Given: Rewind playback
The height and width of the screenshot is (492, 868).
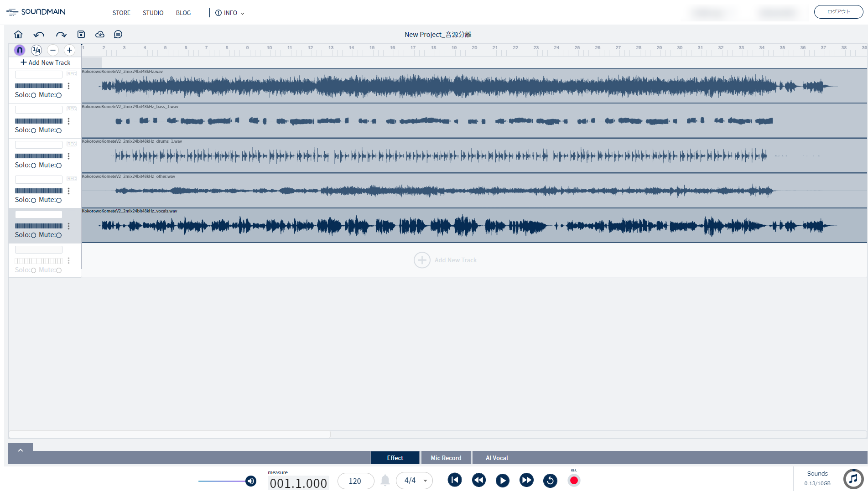Looking at the screenshot, I should coord(479,480).
